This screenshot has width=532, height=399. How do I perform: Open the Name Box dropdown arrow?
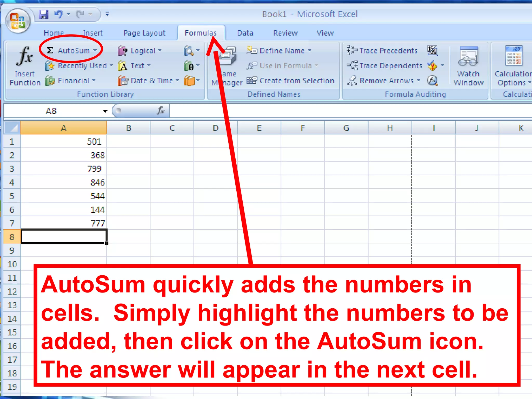pos(105,111)
